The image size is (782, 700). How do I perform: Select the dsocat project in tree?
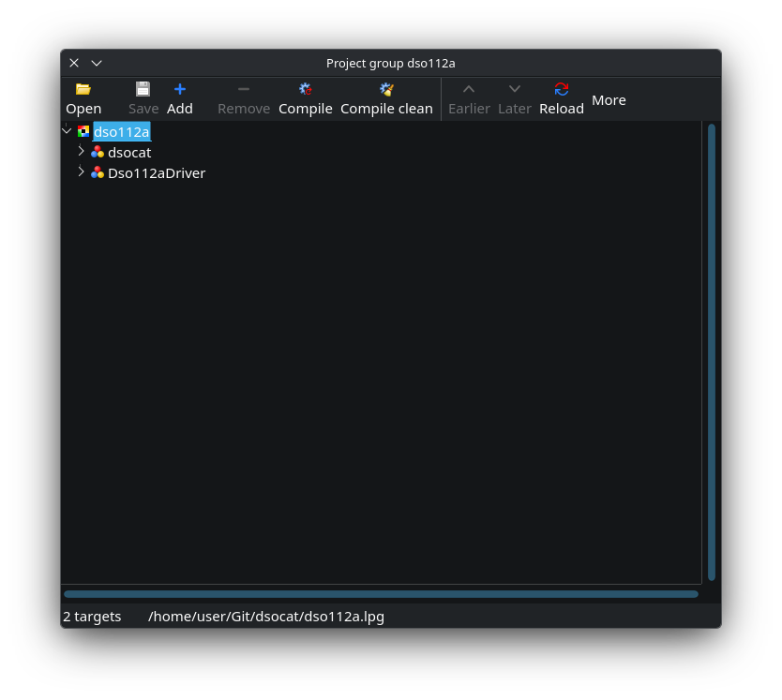[129, 153]
